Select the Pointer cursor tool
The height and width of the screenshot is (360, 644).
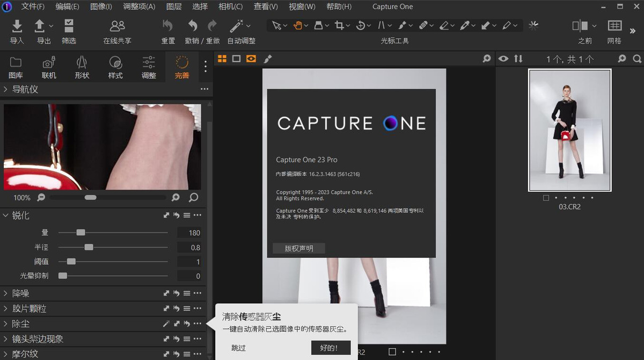[276, 25]
